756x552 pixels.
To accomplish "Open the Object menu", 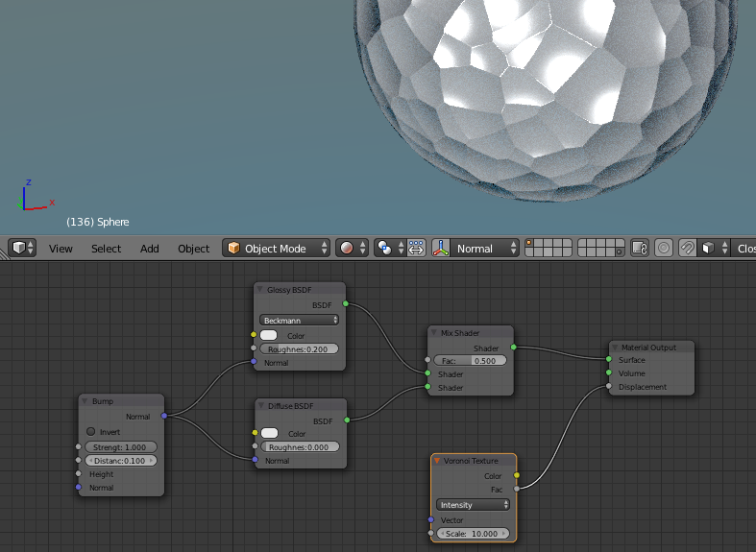I will [193, 249].
